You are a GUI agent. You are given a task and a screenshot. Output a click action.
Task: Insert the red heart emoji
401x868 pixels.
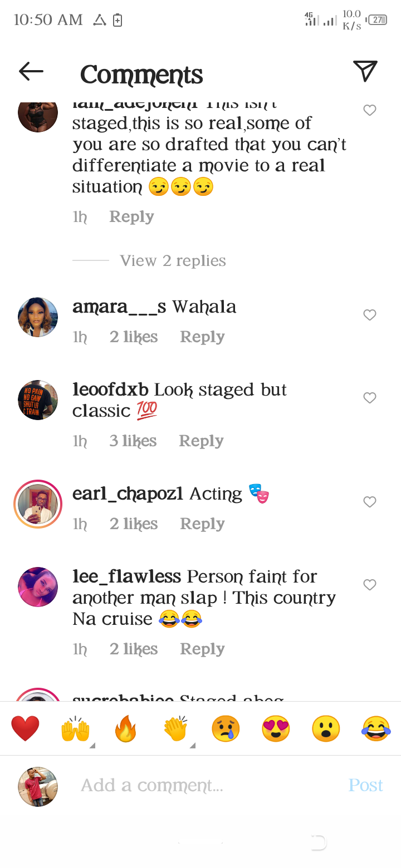pyautogui.click(x=25, y=729)
